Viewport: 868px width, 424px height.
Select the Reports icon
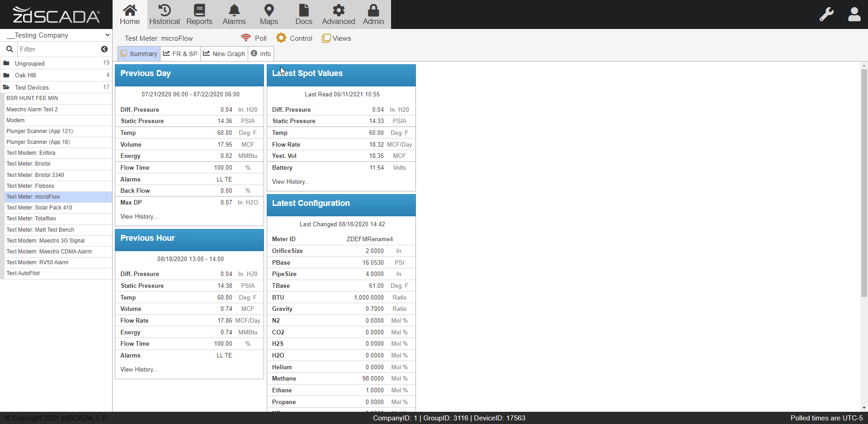click(199, 14)
